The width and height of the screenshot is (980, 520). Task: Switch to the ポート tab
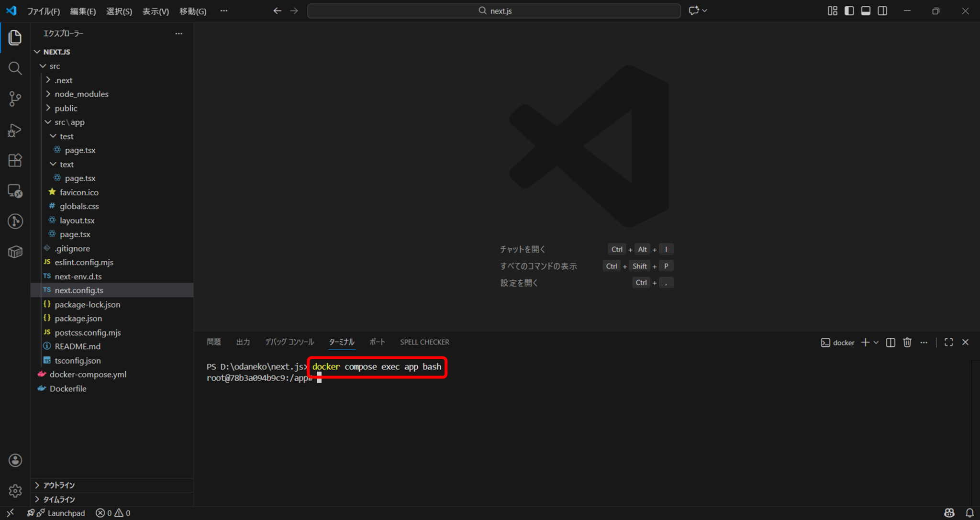point(377,342)
